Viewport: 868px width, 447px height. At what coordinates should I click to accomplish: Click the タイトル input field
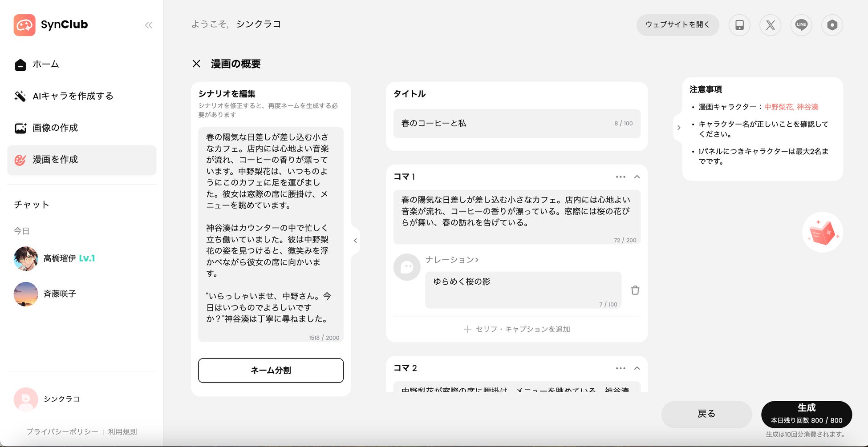pyautogui.click(x=517, y=123)
